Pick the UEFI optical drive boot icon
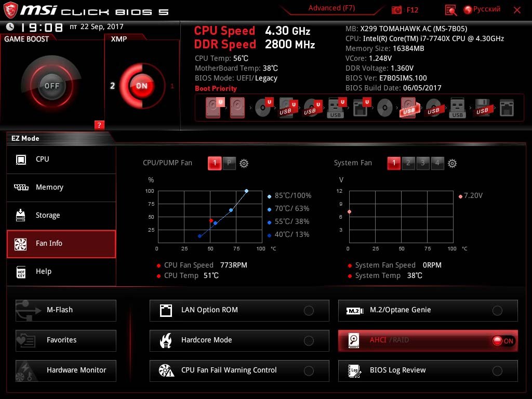Image resolution: width=532 pixels, height=399 pixels. coord(263,108)
